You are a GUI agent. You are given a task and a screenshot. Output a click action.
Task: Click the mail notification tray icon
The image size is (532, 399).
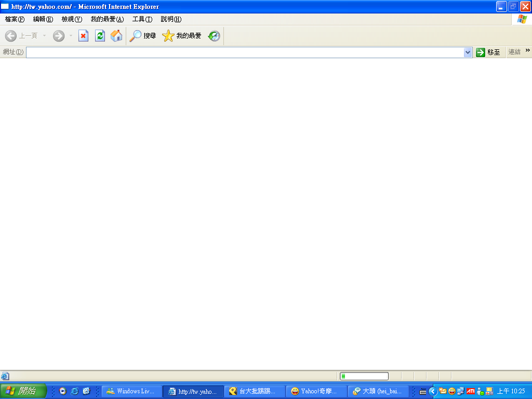pyautogui.click(x=443, y=391)
